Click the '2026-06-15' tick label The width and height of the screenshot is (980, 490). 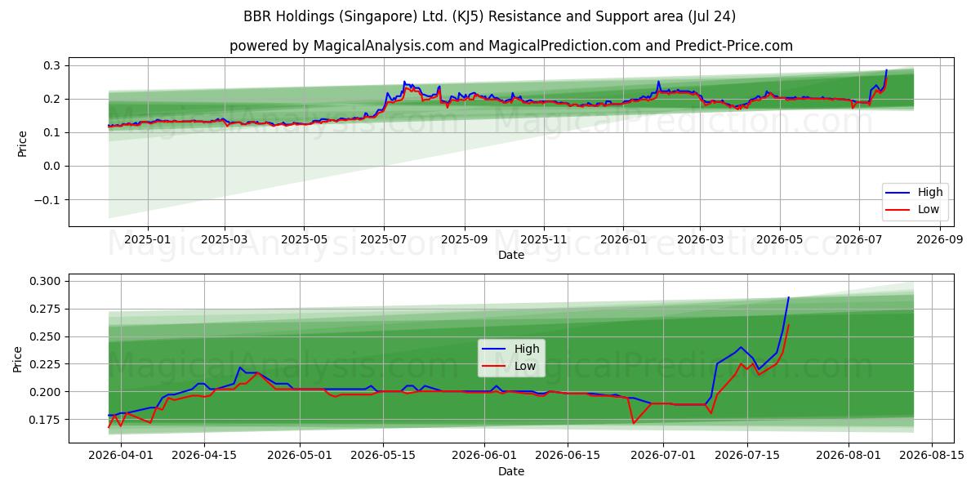(x=568, y=455)
